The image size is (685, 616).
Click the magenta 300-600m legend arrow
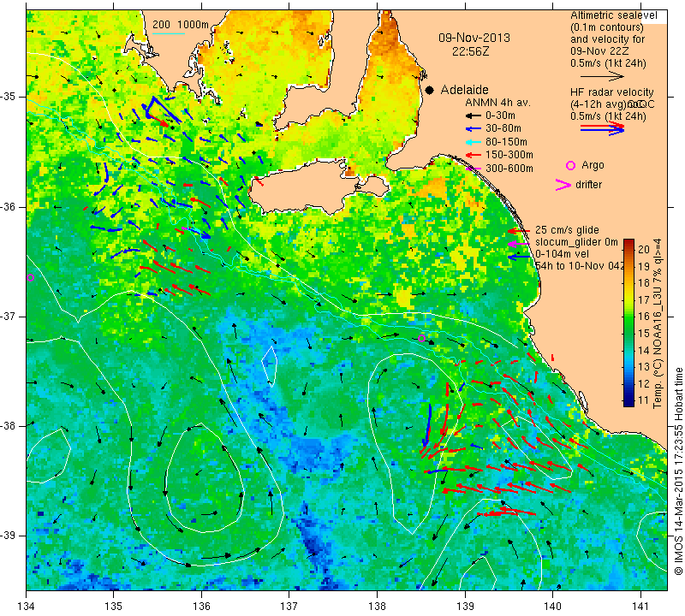click(x=473, y=169)
